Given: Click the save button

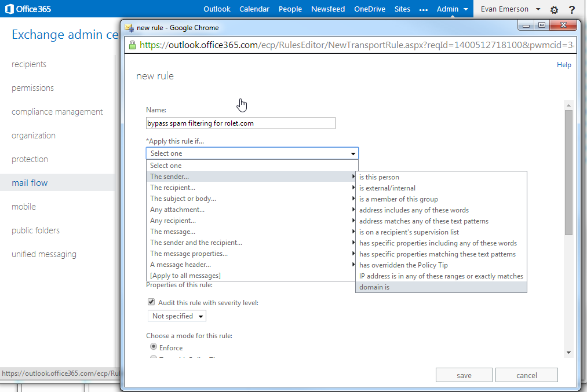Looking at the screenshot, I should [x=464, y=375].
